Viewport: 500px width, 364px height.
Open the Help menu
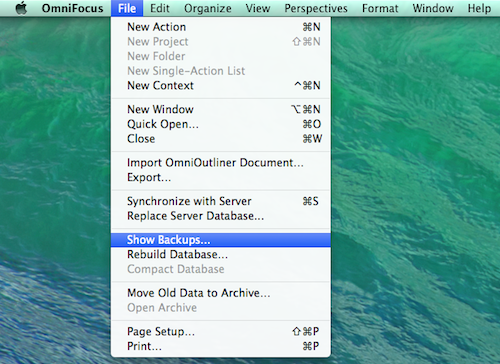[479, 8]
